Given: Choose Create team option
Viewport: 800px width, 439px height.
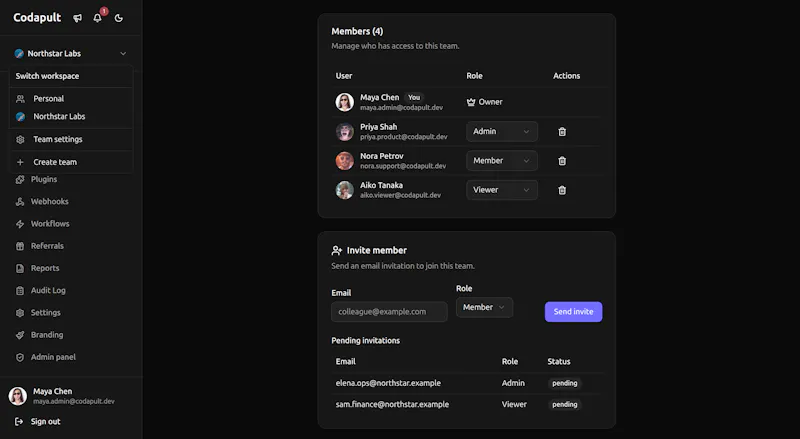Looking at the screenshot, I should (71, 162).
